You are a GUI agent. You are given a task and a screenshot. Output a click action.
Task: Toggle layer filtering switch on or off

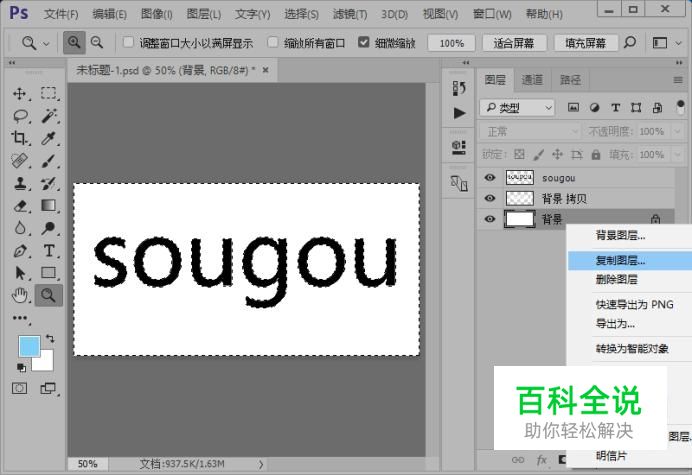tap(680, 107)
